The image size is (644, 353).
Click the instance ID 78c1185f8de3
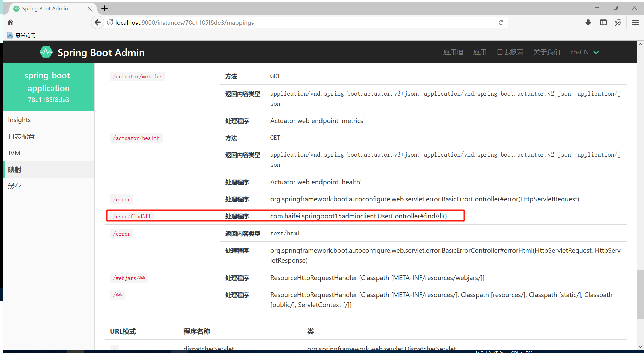(x=49, y=100)
